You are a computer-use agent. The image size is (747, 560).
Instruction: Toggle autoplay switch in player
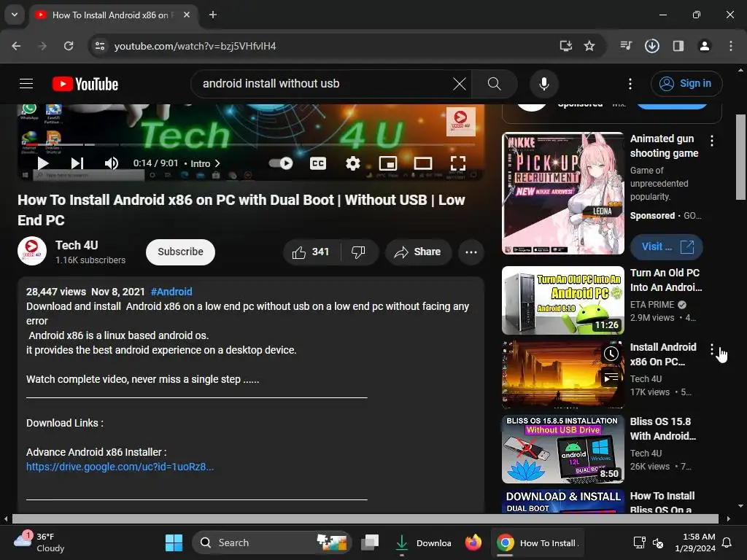(281, 163)
